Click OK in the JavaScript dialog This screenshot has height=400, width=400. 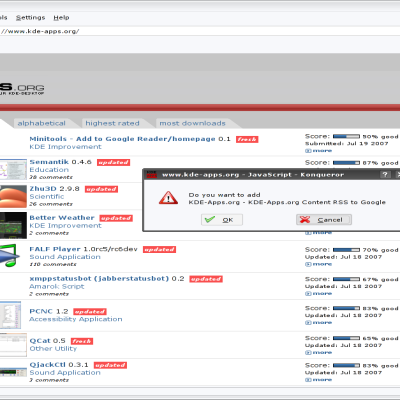coord(222,220)
